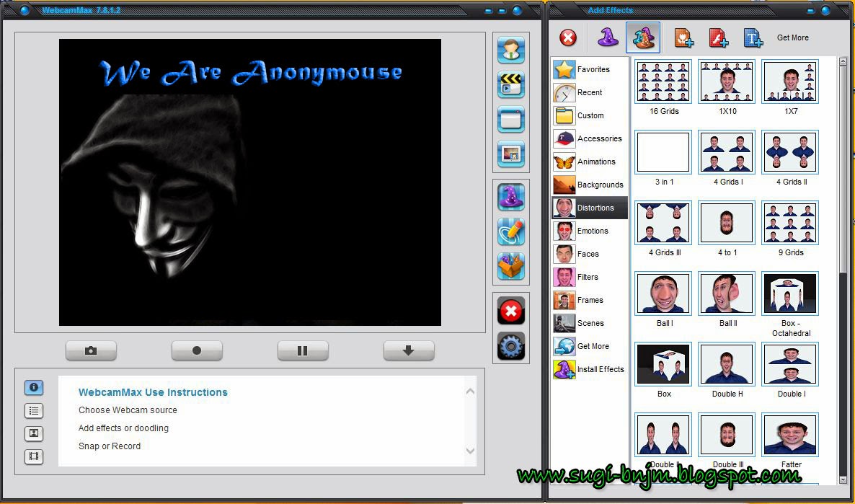This screenshot has height=504, width=855.
Task: Apply the Box - Octahedral effect
Action: pos(790,293)
